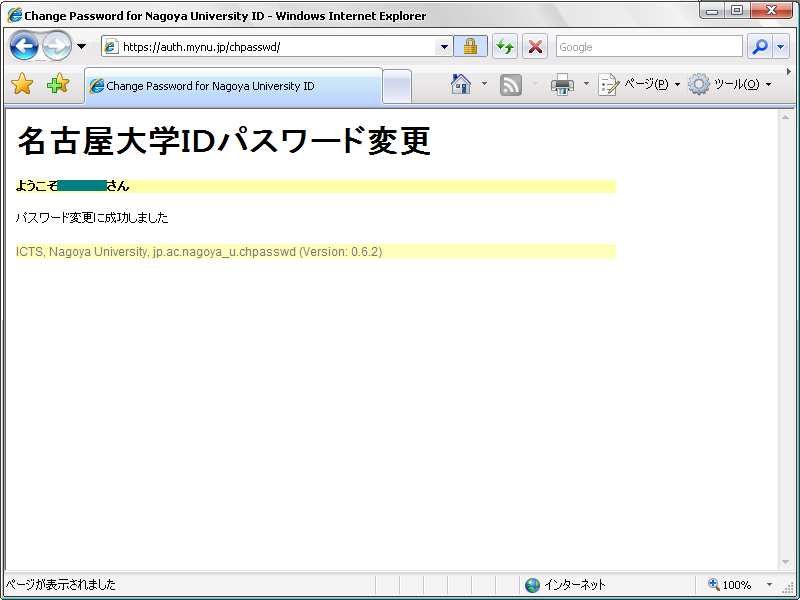Select the Change Password for Nagoya University ID tab
800x600 pixels.
coord(230,87)
